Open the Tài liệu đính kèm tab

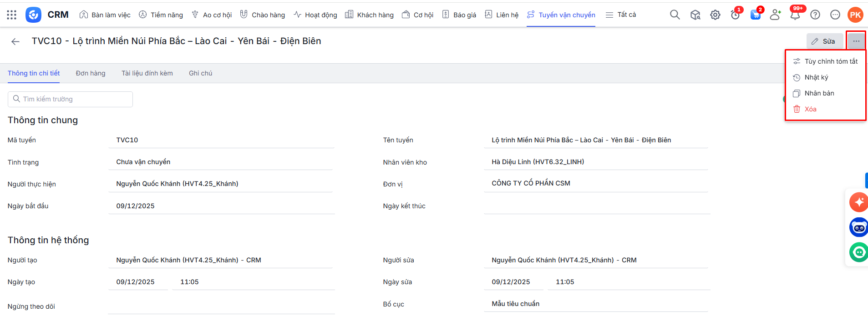(x=147, y=73)
